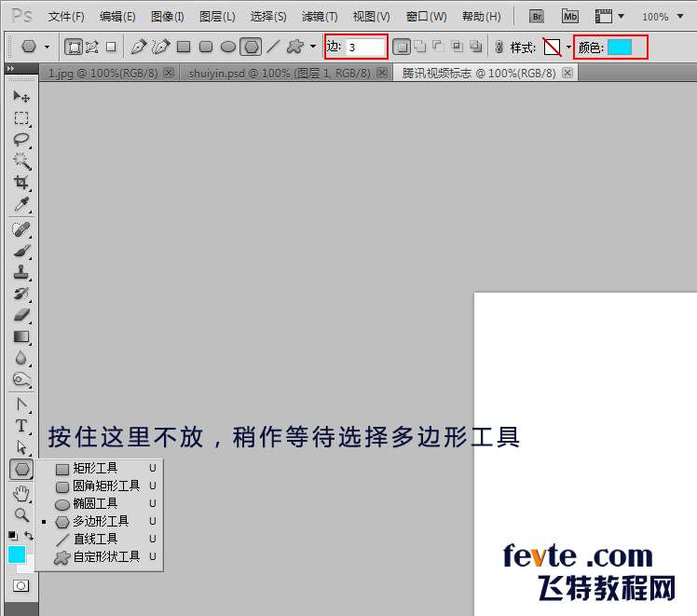Choose 椭圆工具 from flyout menu
Viewport: 697px width, 616px height.
pos(100,503)
